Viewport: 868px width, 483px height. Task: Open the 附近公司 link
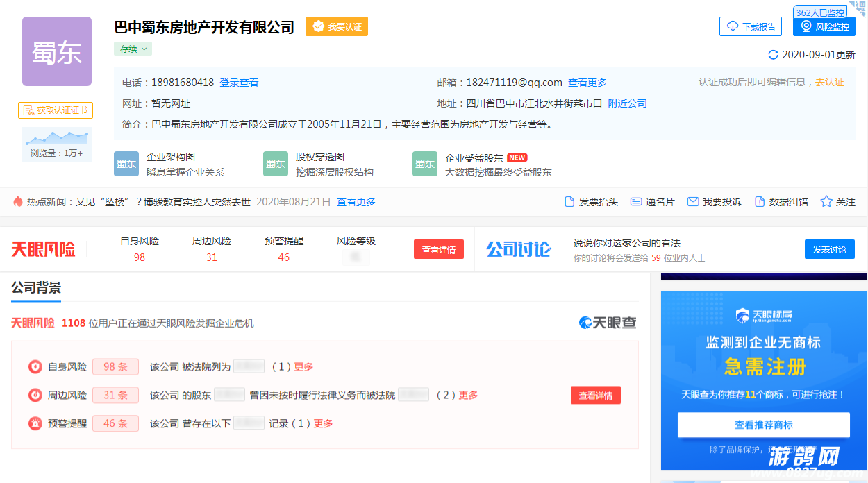[x=628, y=103]
